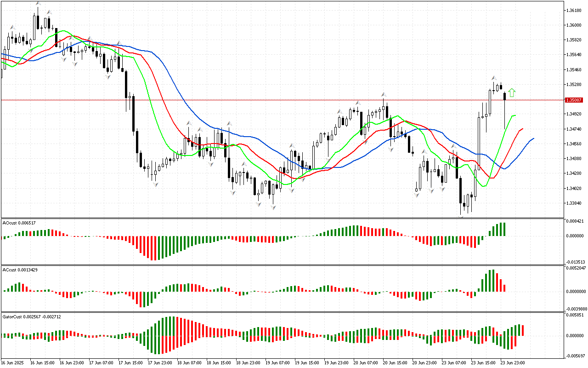This screenshot has height=368, width=588.
Task: Select the down fractal under the 20 Jun 23:00 low
Action: pos(417,195)
